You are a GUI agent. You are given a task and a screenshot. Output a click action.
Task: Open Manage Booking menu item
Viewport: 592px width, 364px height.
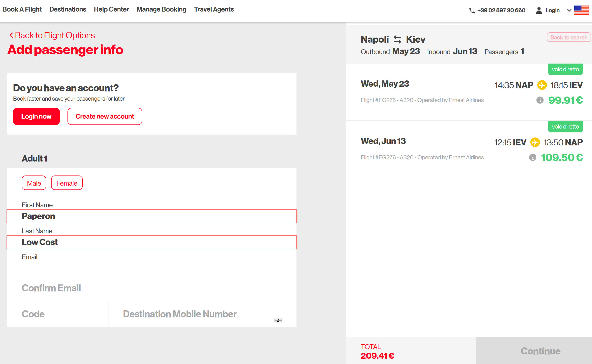coord(161,9)
